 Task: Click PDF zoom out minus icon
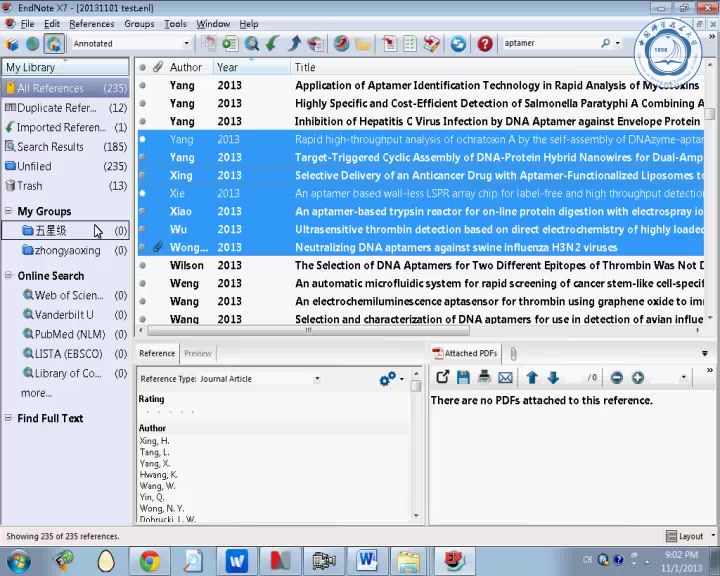(617, 378)
